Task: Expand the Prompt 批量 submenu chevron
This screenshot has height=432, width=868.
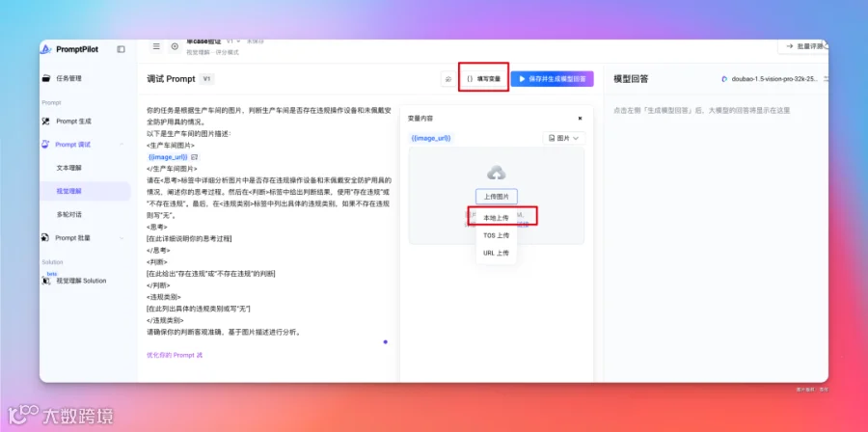Action: [x=122, y=238]
